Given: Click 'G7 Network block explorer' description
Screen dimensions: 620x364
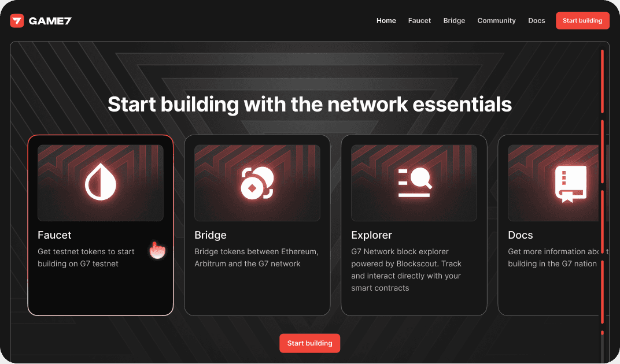Looking at the screenshot, I should pos(407,270).
